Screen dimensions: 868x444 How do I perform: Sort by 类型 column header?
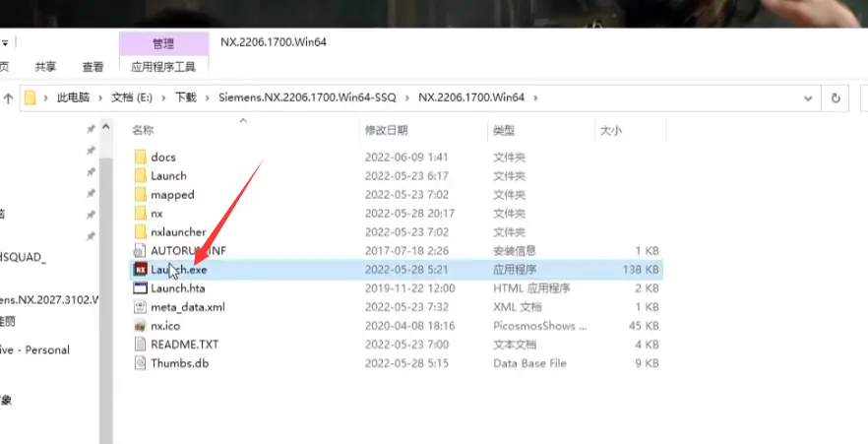point(504,130)
